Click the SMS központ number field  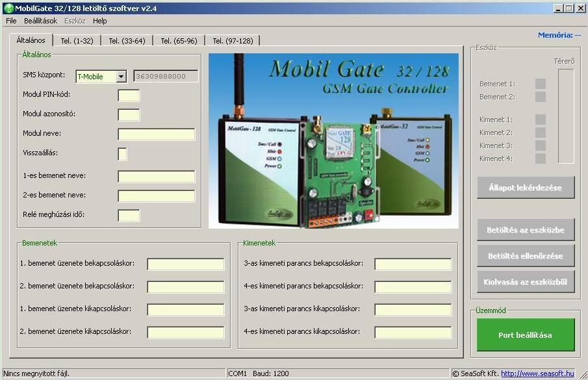(x=166, y=76)
